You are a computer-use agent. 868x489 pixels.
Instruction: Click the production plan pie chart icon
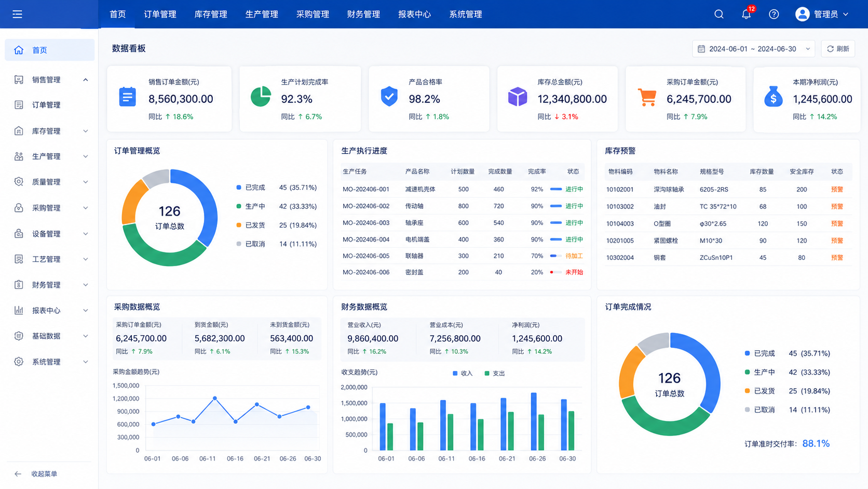pyautogui.click(x=261, y=97)
